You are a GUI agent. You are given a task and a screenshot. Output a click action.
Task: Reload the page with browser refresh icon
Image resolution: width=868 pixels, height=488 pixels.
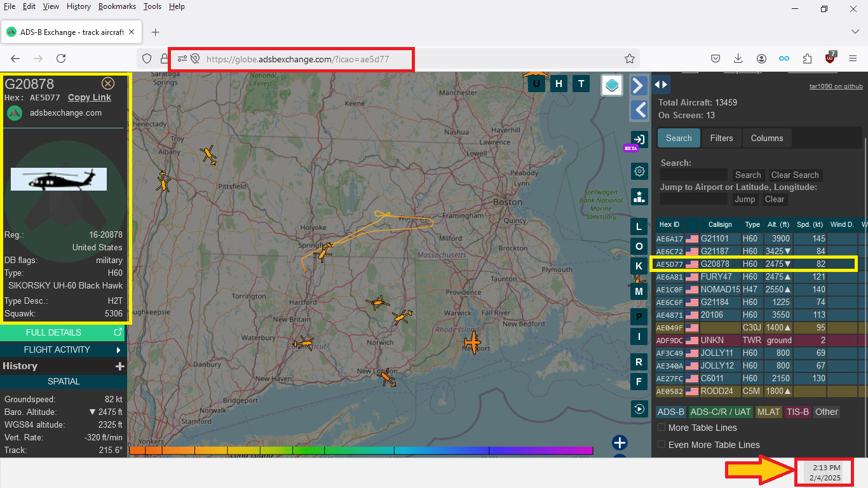tap(61, 58)
